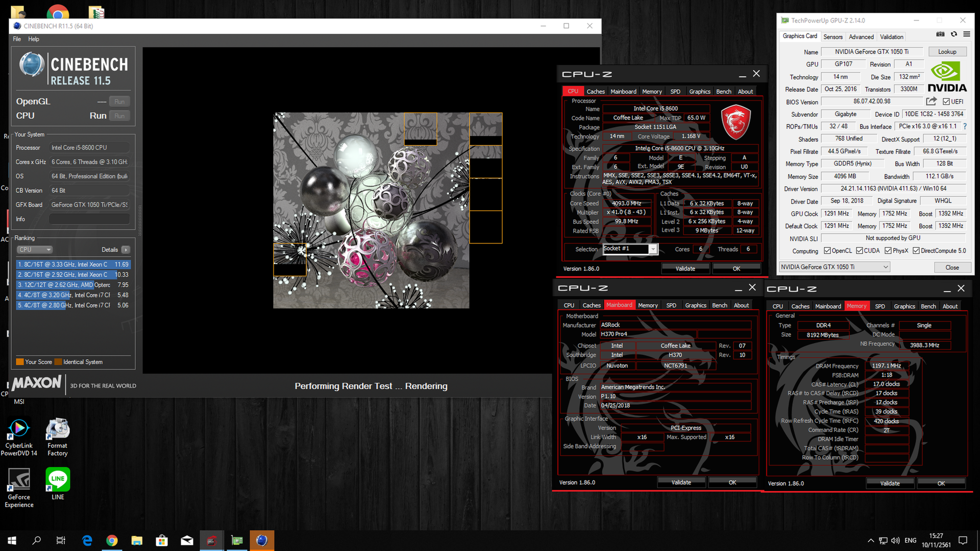Expand hidden system tray icons chevron

pos(870,540)
